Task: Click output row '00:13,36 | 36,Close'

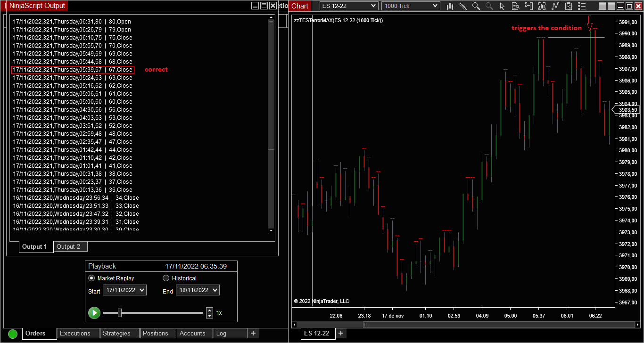Action: (x=73, y=190)
